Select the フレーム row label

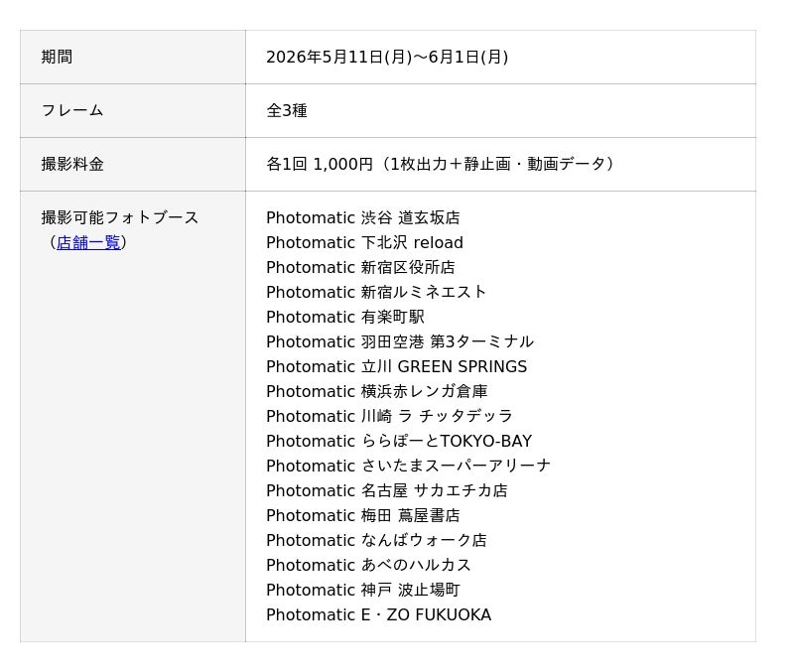(x=72, y=110)
